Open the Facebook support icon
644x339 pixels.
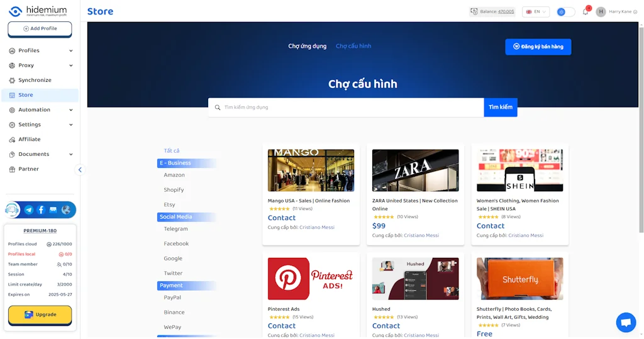(x=41, y=209)
